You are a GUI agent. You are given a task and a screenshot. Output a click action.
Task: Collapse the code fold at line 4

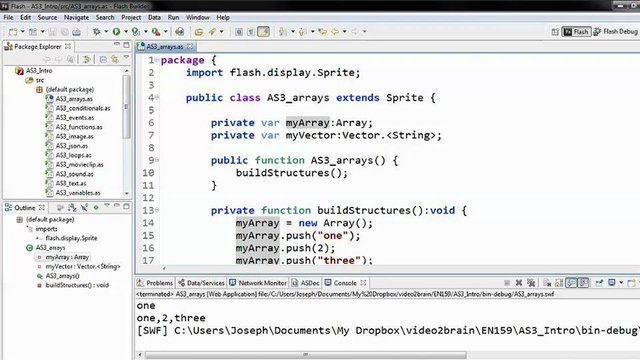[x=157, y=97]
